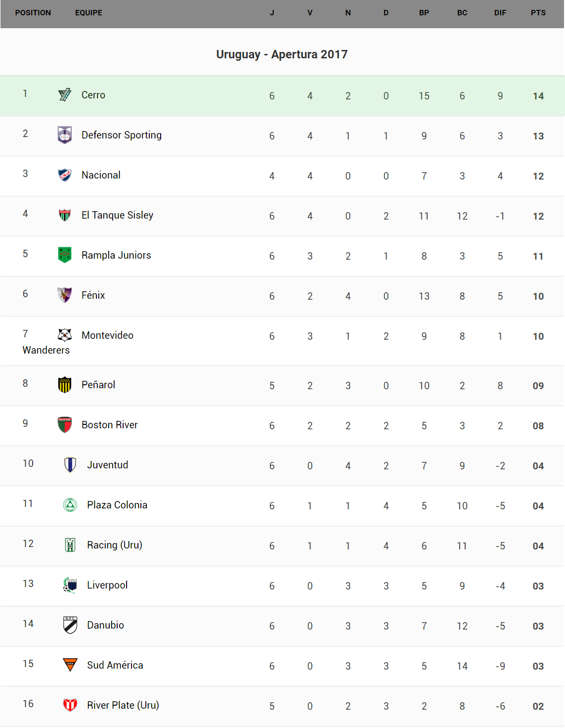The image size is (565, 728).
Task: Sort by the PTS column header
Action: 538,13
